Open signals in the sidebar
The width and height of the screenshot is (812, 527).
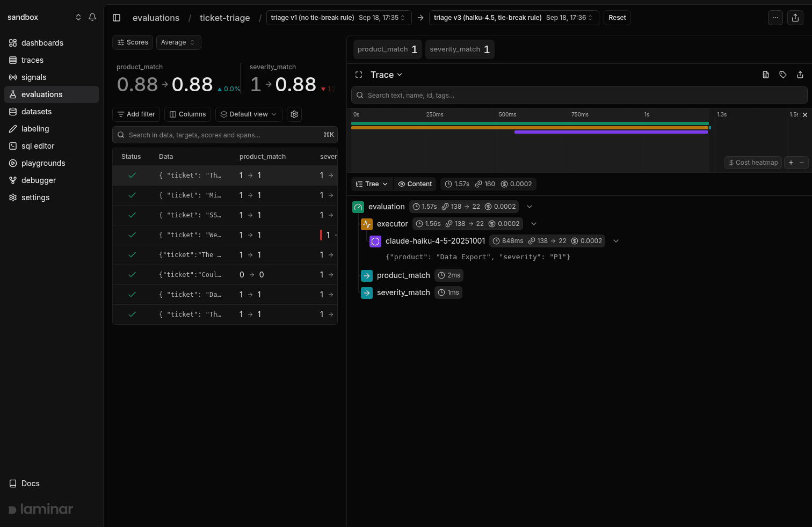click(52, 77)
